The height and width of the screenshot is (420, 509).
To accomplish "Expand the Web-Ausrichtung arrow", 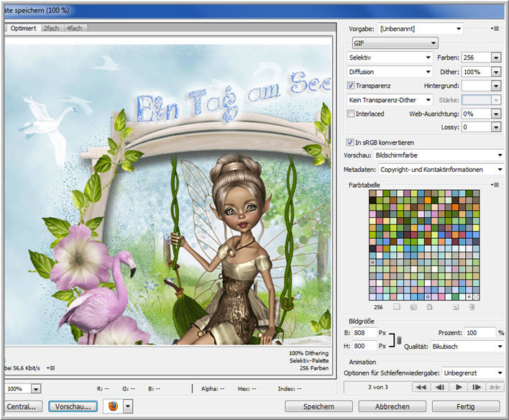I will click(x=495, y=114).
